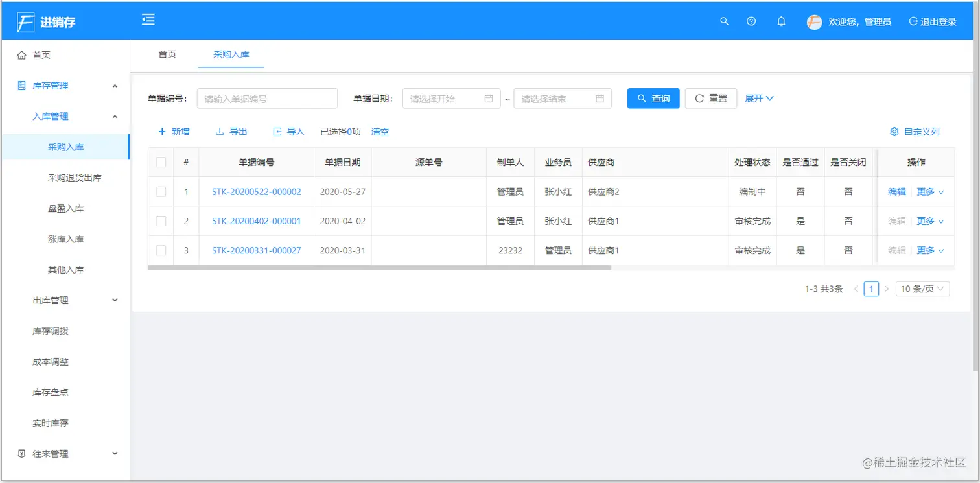This screenshot has height=483, width=980.
Task: Collapse the 入库管理 submenu chevron
Action: click(115, 117)
